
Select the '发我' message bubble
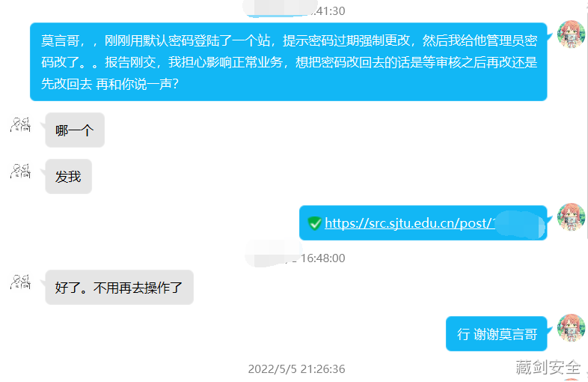[69, 176]
